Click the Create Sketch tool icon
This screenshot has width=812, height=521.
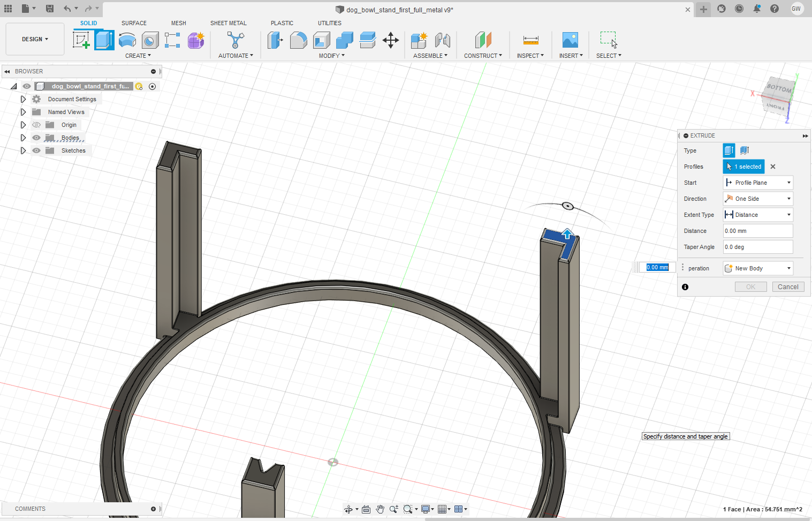coord(81,40)
